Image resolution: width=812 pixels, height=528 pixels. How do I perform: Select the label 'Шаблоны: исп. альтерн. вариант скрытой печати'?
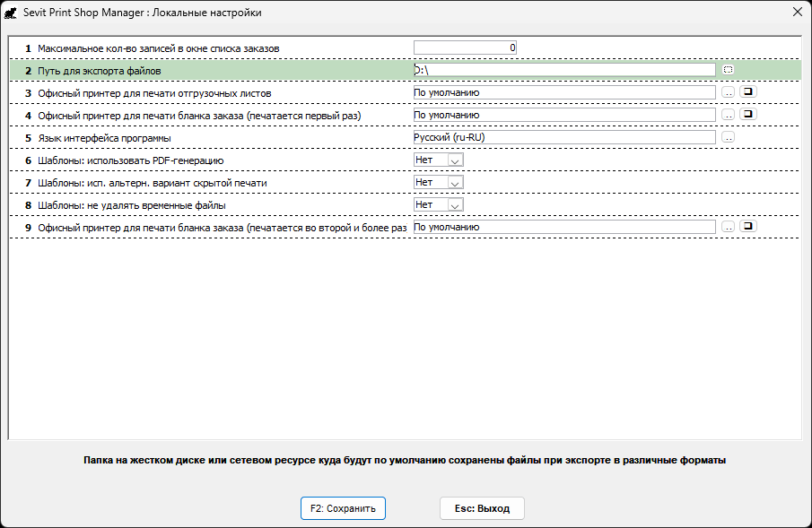pyautogui.click(x=153, y=183)
